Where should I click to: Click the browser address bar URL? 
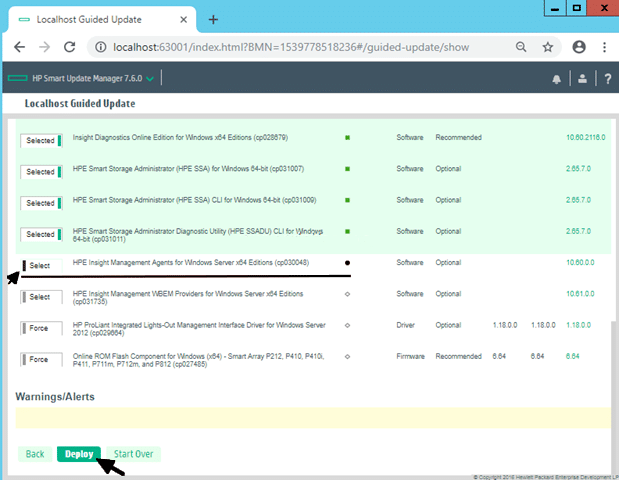(x=291, y=47)
